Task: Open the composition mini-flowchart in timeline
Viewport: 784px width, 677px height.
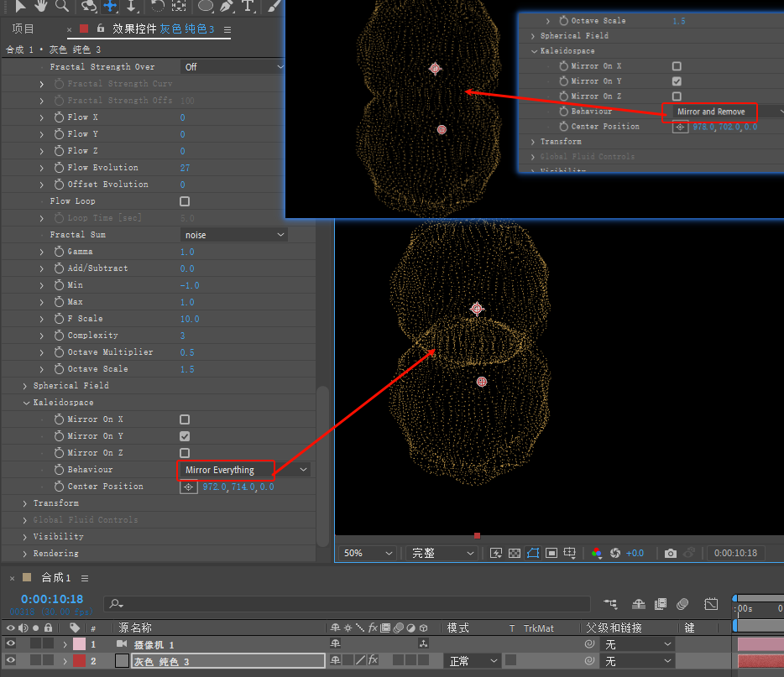Action: [610, 604]
